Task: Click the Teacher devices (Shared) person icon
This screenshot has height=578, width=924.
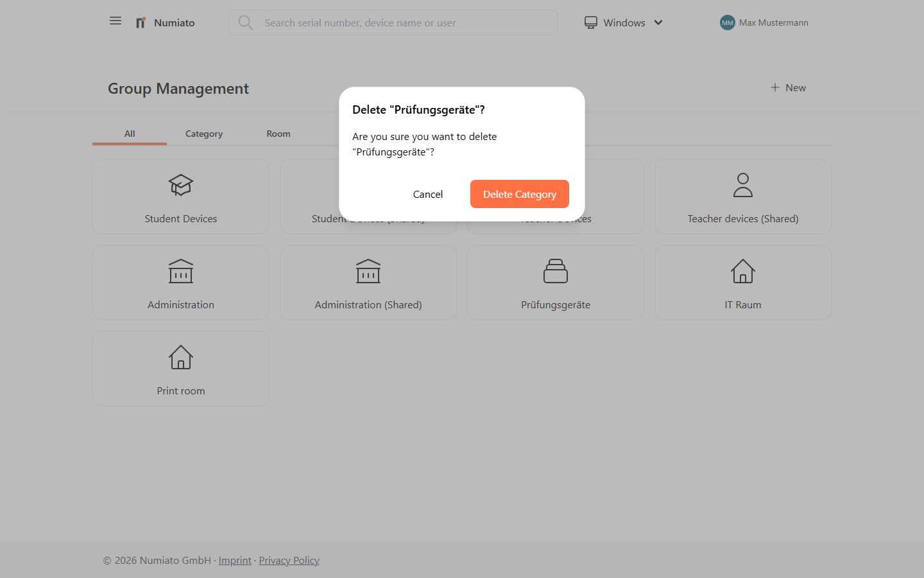Action: click(742, 185)
